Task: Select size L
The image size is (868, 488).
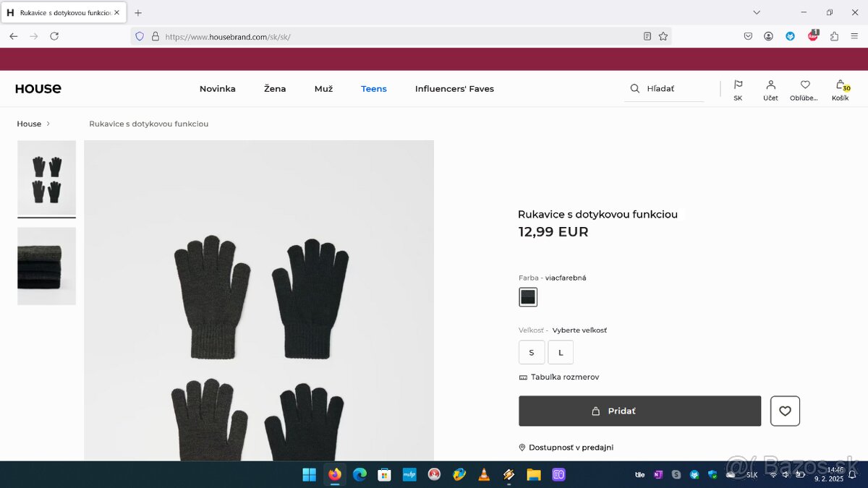Action: pos(561,352)
